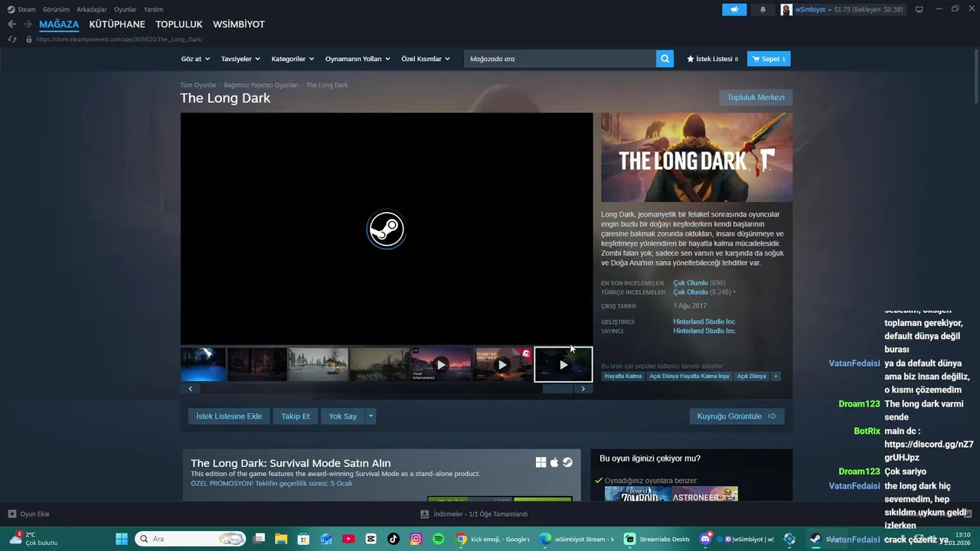Open the Visual Enhancements video thumbnail

[441, 364]
